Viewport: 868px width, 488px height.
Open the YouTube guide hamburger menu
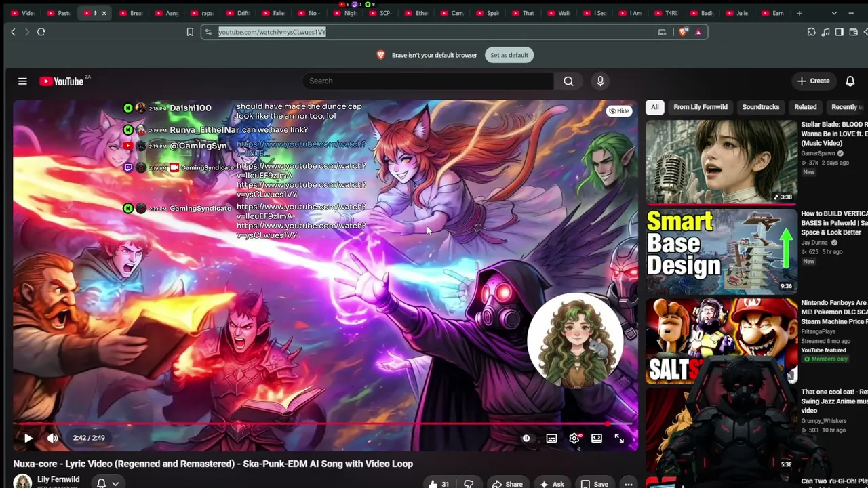point(22,81)
